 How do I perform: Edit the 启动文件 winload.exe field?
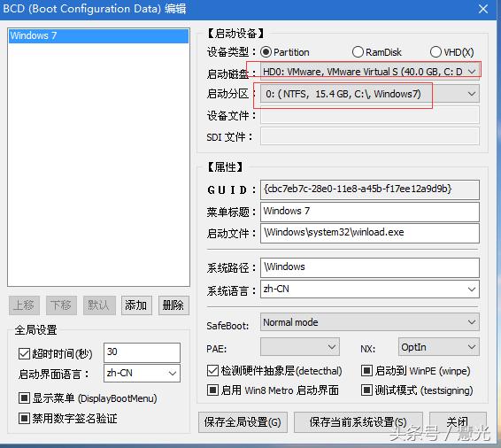[x=370, y=233]
